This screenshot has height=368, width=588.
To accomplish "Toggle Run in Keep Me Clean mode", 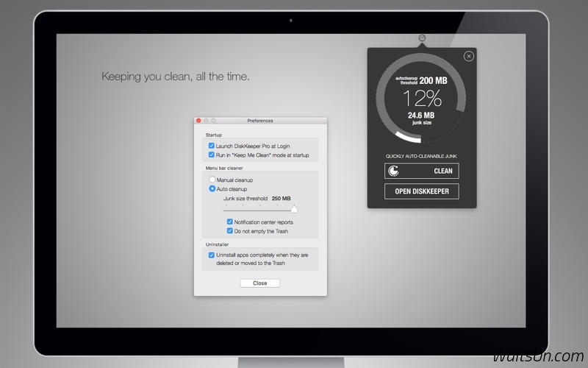I will [x=212, y=155].
